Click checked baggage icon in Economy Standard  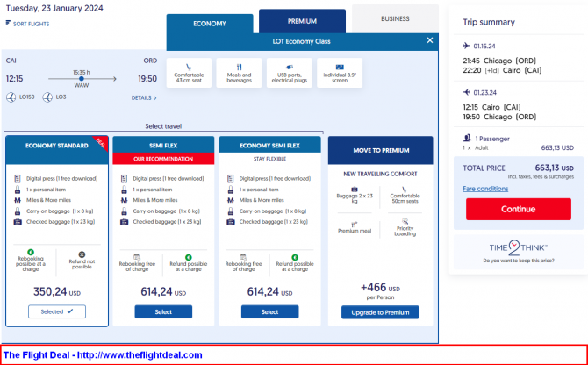point(18,222)
